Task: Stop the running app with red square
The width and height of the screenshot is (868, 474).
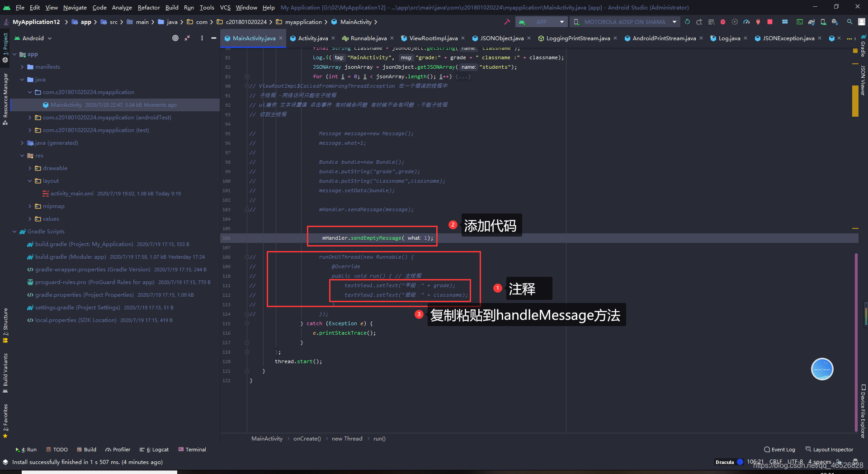Action: pyautogui.click(x=770, y=22)
